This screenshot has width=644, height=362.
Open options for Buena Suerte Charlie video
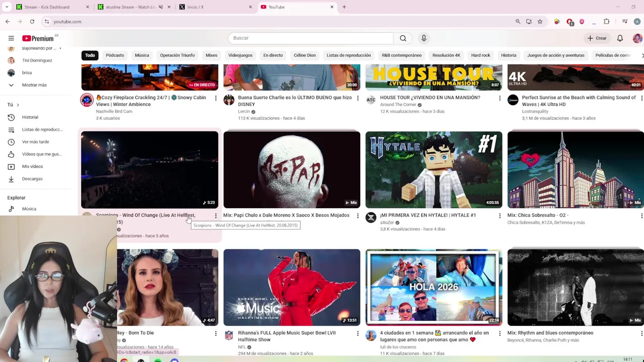click(358, 98)
